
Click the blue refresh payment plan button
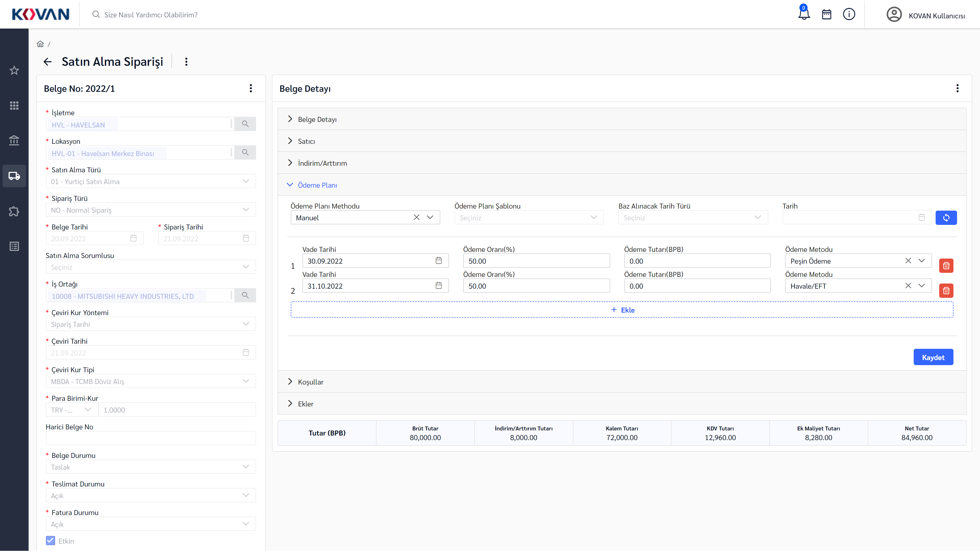[946, 217]
